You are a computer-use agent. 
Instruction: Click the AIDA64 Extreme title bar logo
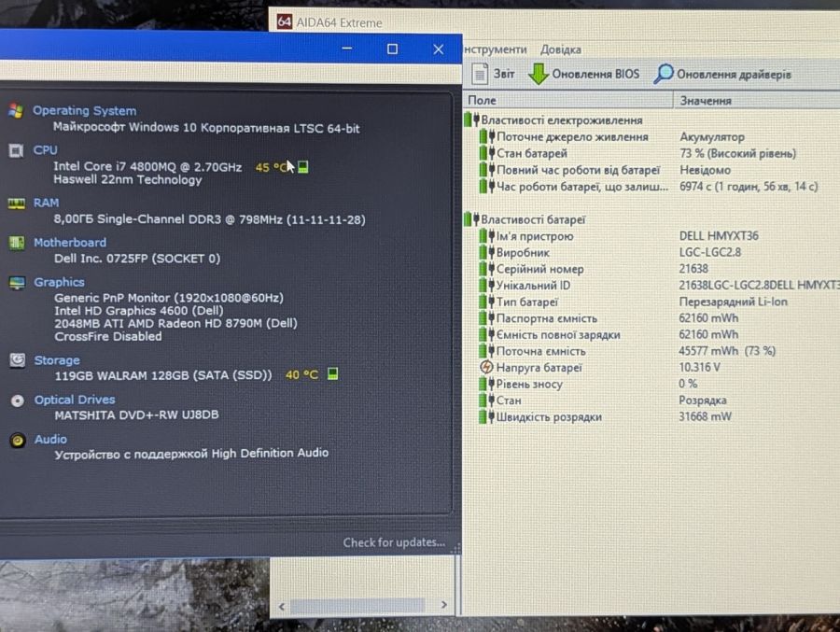[x=285, y=22]
